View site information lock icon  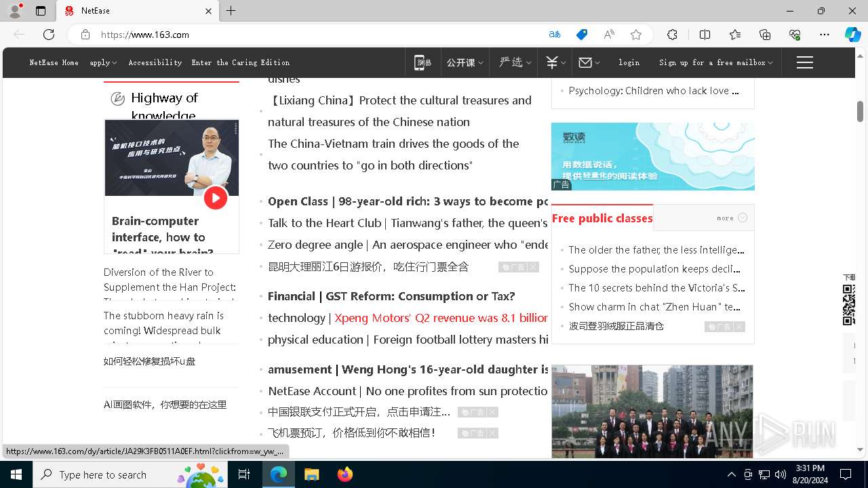(x=85, y=35)
